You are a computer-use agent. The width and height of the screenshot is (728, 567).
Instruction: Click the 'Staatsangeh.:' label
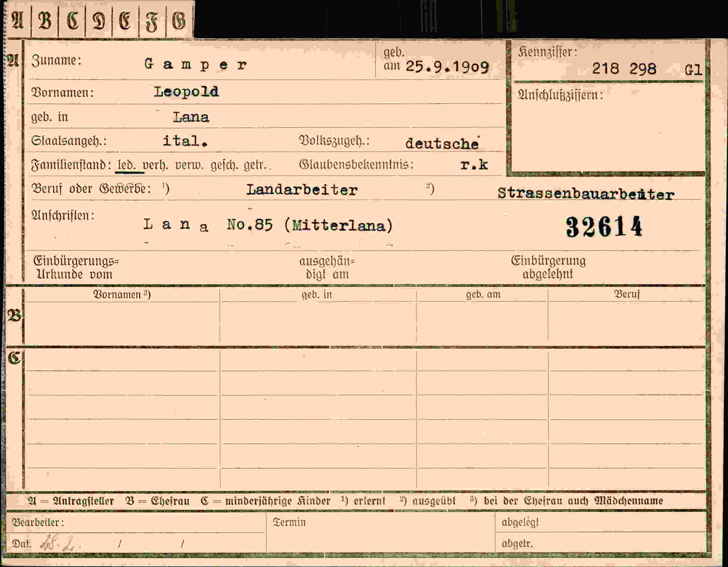pos(69,141)
